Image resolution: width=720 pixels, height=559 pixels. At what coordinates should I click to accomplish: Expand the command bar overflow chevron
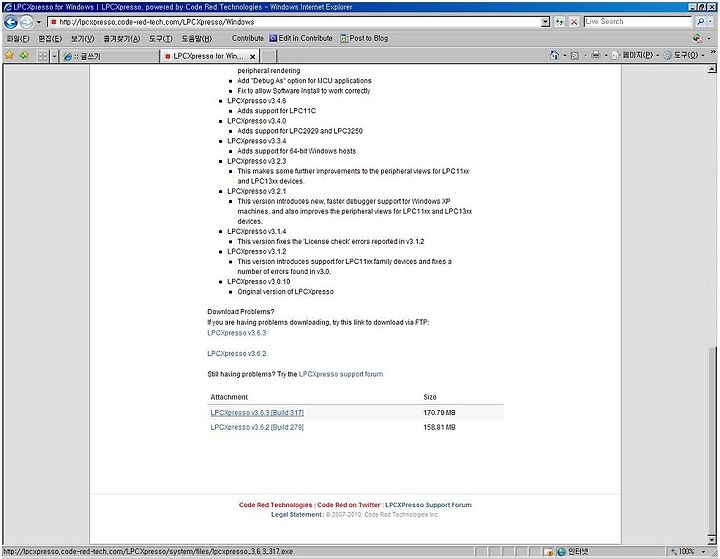click(713, 53)
